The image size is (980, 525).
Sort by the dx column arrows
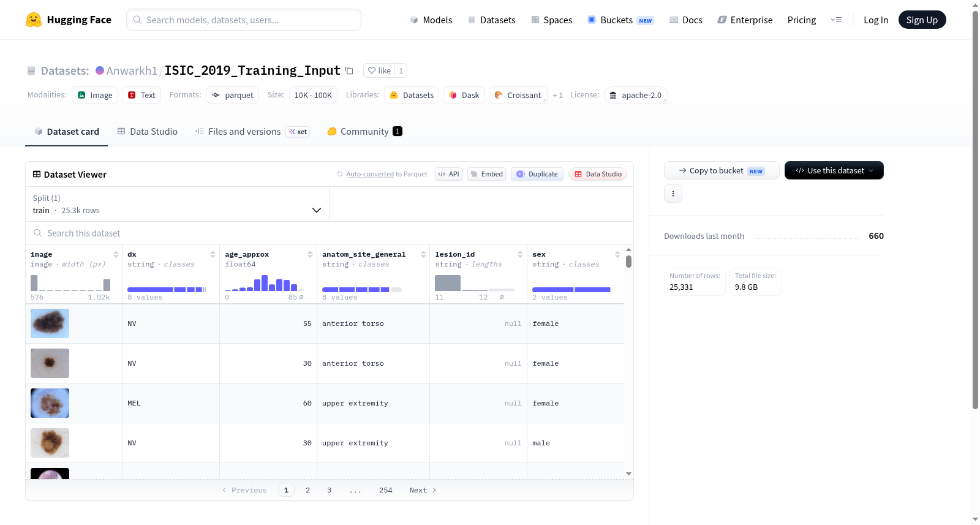[x=213, y=254]
